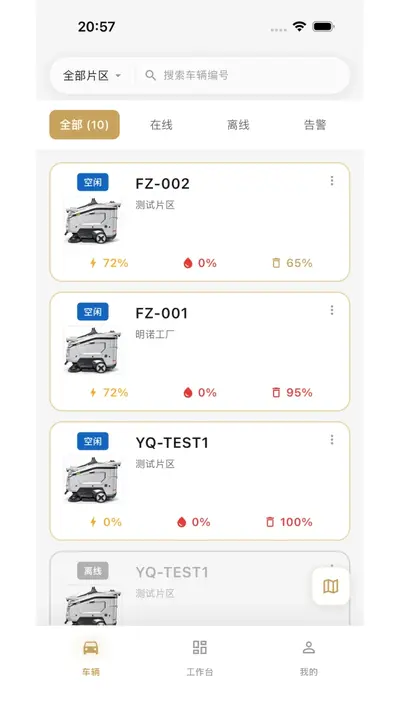Tap the FZ-002 battery 72% indicator
This screenshot has height=712, width=400.
pyautogui.click(x=109, y=263)
